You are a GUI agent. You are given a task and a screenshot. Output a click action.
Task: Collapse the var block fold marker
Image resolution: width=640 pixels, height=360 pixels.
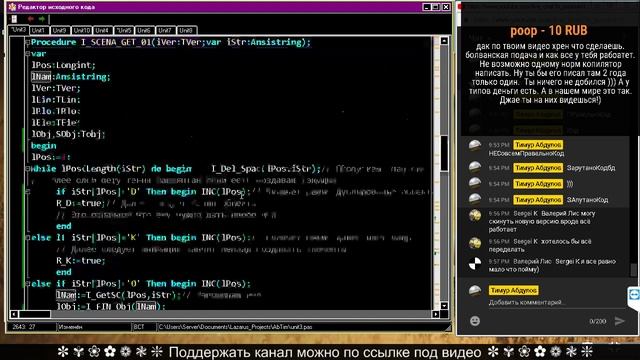(x=28, y=53)
